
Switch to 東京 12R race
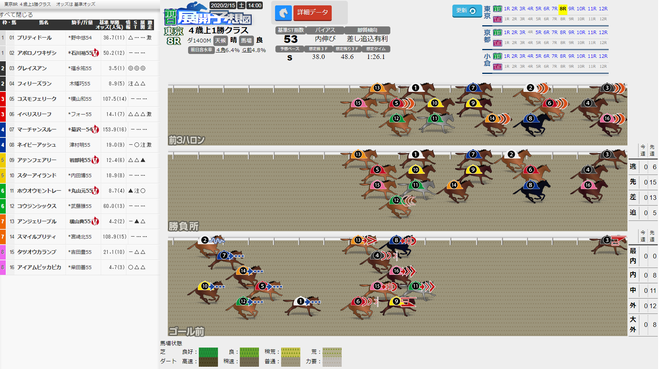603,8
